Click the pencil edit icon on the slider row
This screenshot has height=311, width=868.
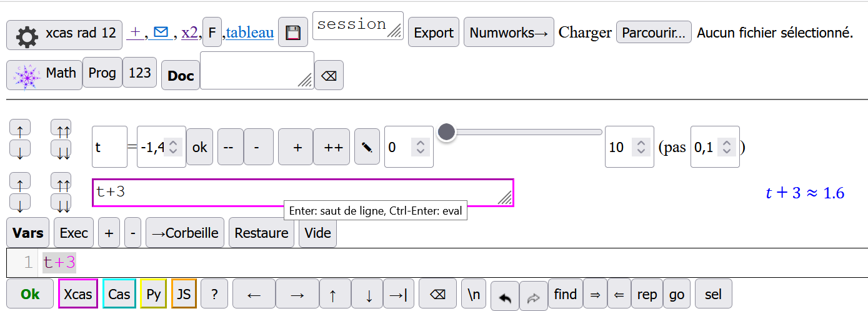tap(367, 148)
